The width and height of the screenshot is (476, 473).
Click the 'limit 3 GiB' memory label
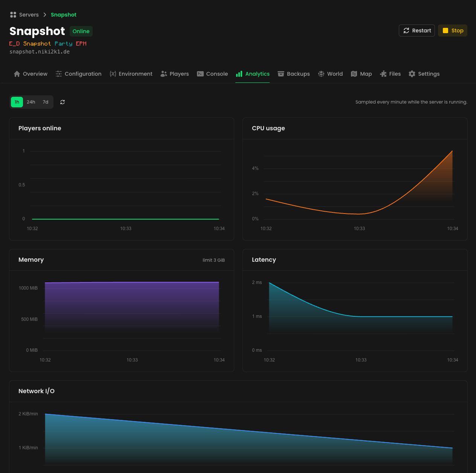point(214,260)
